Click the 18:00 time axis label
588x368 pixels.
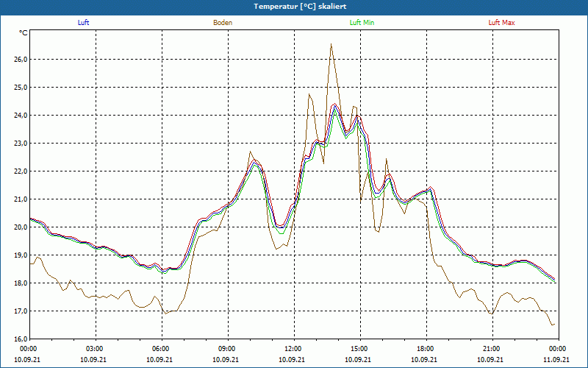coord(426,349)
